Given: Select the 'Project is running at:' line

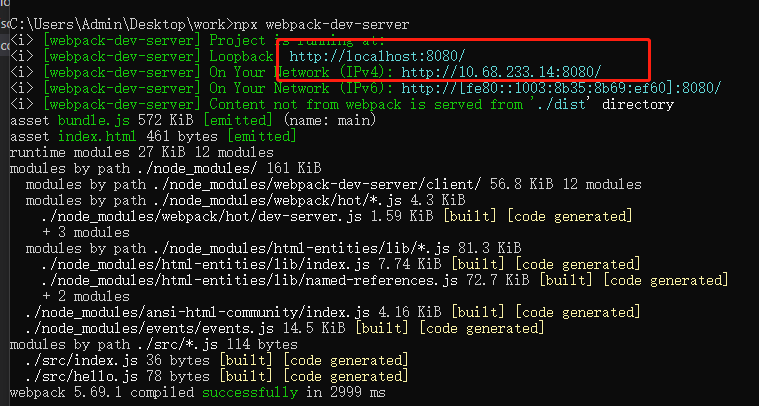Looking at the screenshot, I should pyautogui.click(x=197, y=40).
